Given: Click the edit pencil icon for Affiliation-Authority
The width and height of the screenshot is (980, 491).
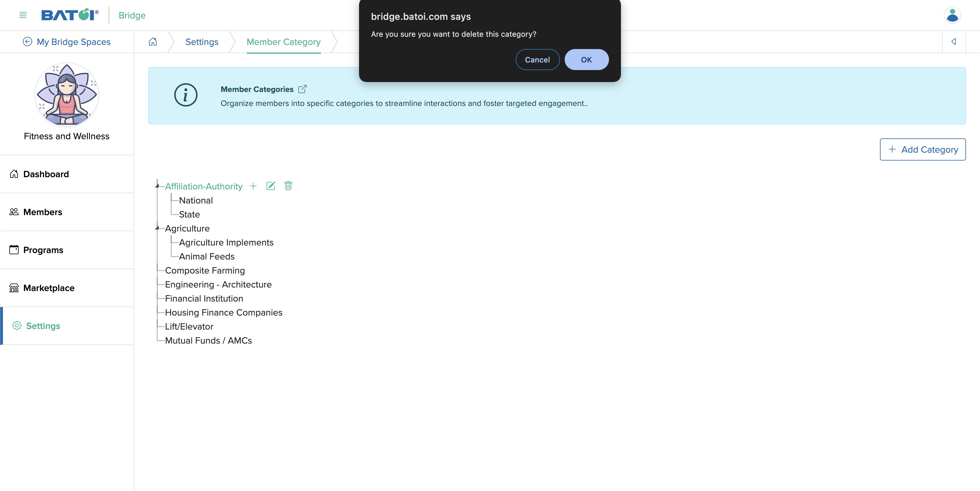Looking at the screenshot, I should (270, 186).
